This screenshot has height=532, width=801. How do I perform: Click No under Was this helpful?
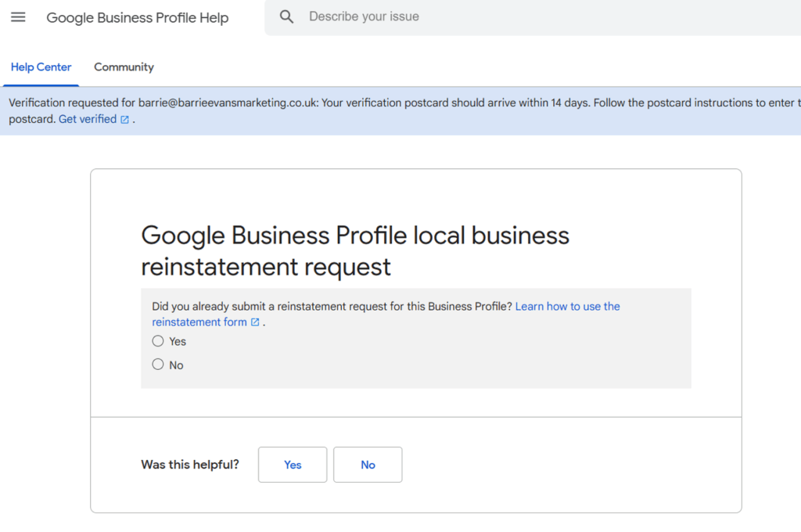point(368,464)
